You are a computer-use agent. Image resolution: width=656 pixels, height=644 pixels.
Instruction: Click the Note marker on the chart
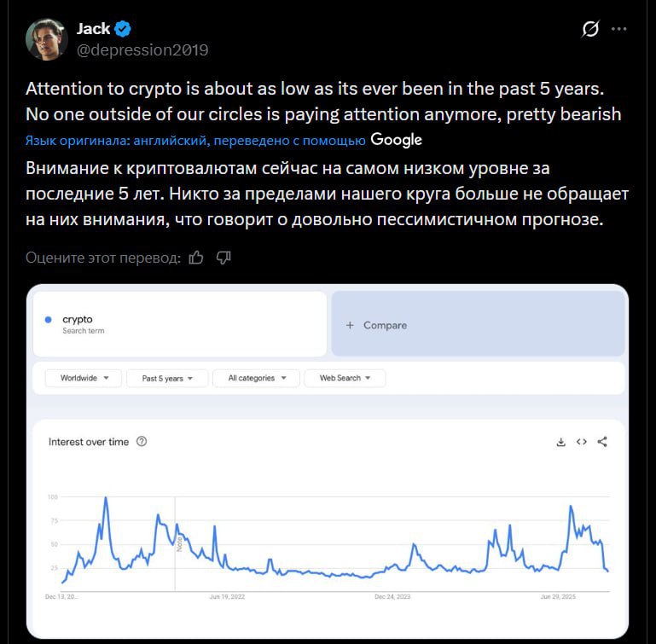click(179, 544)
